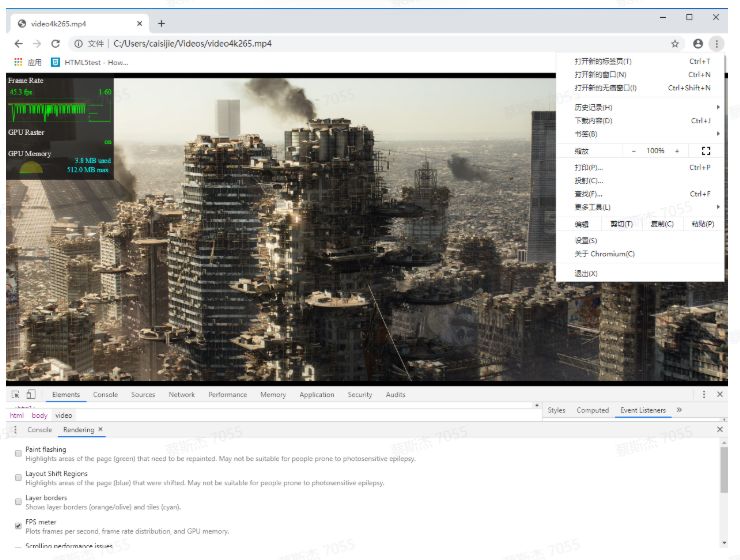Switch to the Security tab
The width and height of the screenshot is (740, 560).
360,394
